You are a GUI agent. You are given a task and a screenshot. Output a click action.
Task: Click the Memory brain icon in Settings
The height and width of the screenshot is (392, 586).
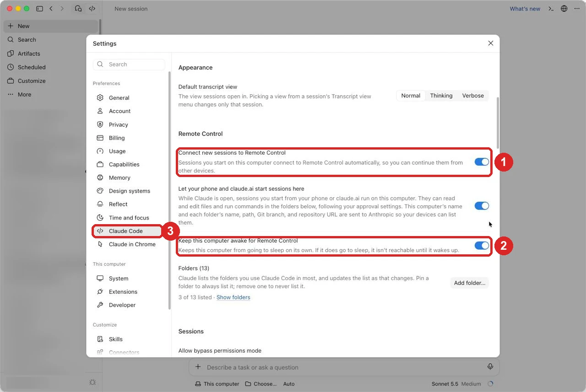click(x=100, y=177)
